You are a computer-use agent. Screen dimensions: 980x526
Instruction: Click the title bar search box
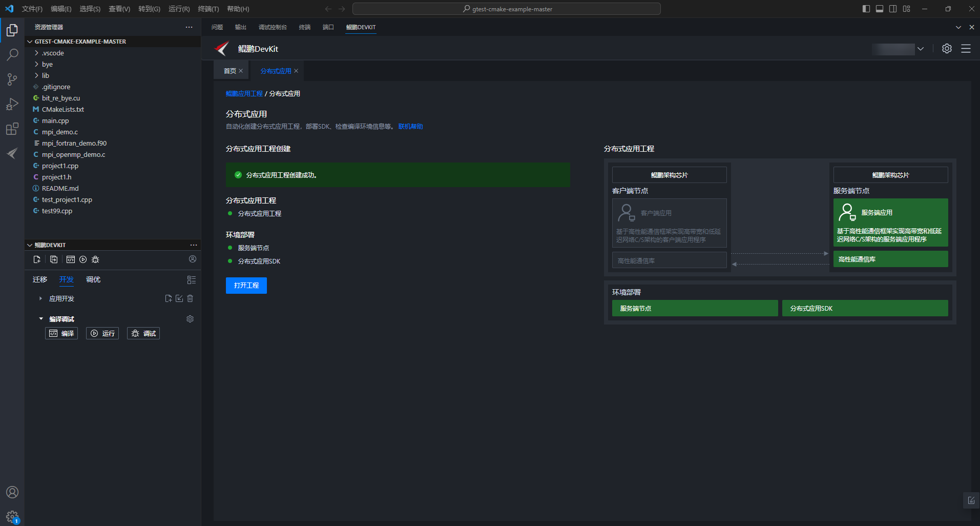click(507, 9)
